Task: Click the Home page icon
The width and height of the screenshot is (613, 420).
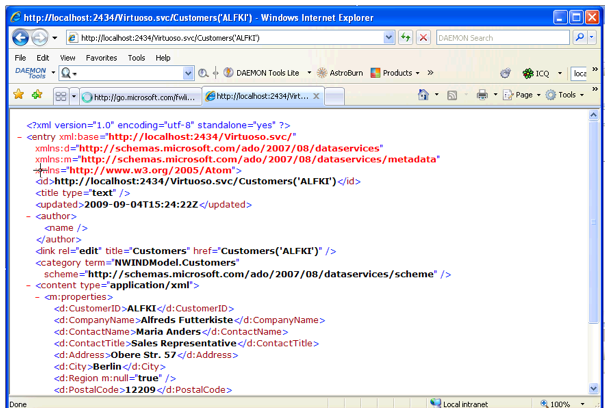Action: [x=423, y=95]
